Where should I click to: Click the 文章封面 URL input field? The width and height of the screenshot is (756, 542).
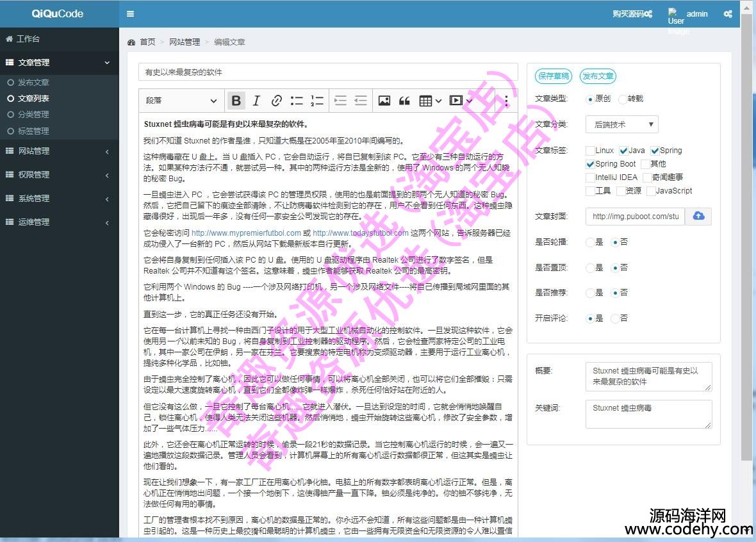coord(635,216)
